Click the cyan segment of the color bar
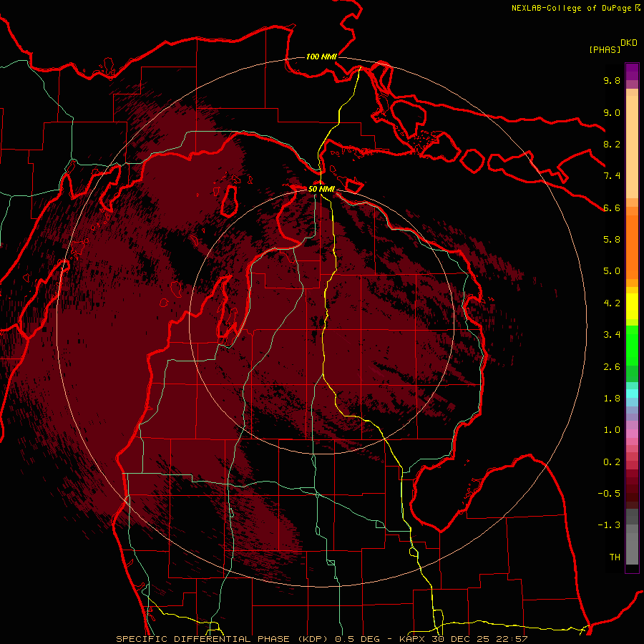This screenshot has height=644, width=644. (632, 394)
